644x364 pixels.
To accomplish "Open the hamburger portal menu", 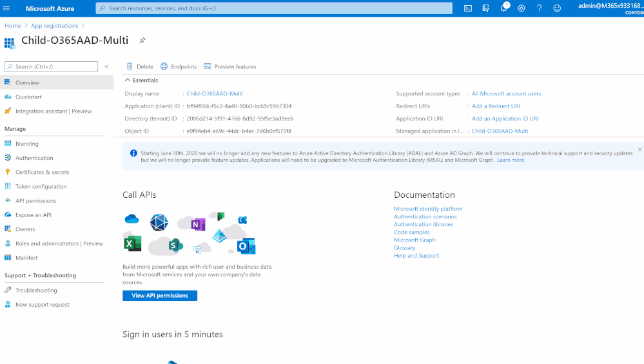I will (6, 8).
